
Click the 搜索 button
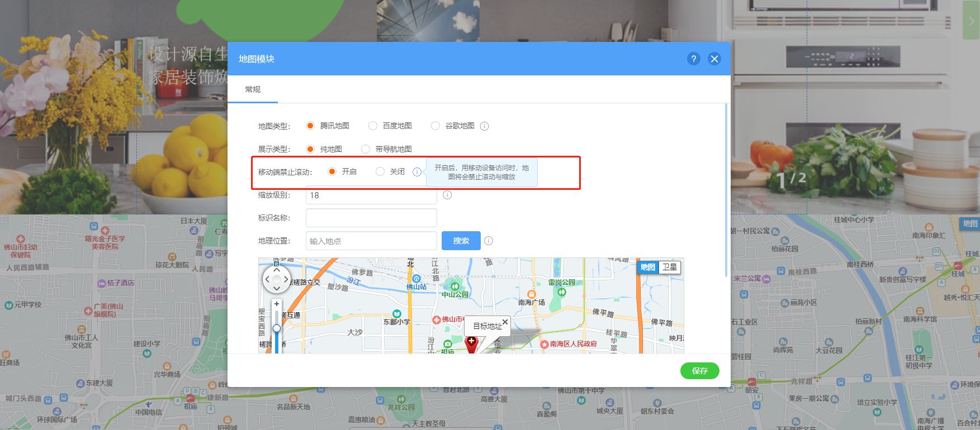coord(461,241)
